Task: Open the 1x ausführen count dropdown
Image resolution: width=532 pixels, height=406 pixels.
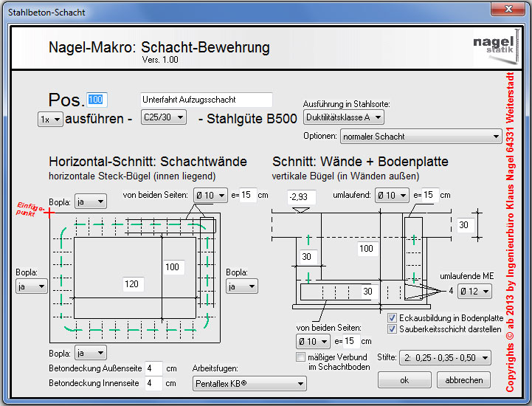Action: 50,119
